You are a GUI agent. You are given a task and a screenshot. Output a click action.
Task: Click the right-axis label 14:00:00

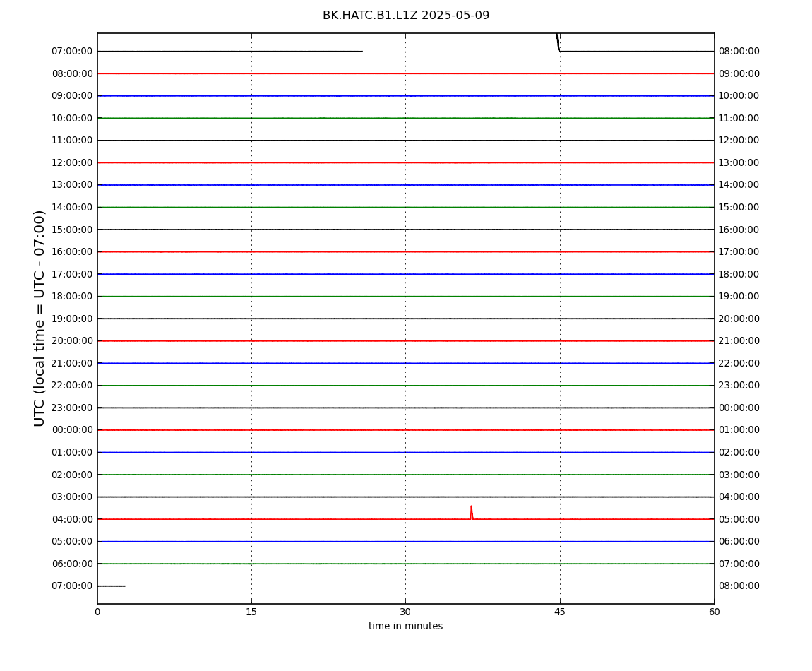[x=739, y=185]
